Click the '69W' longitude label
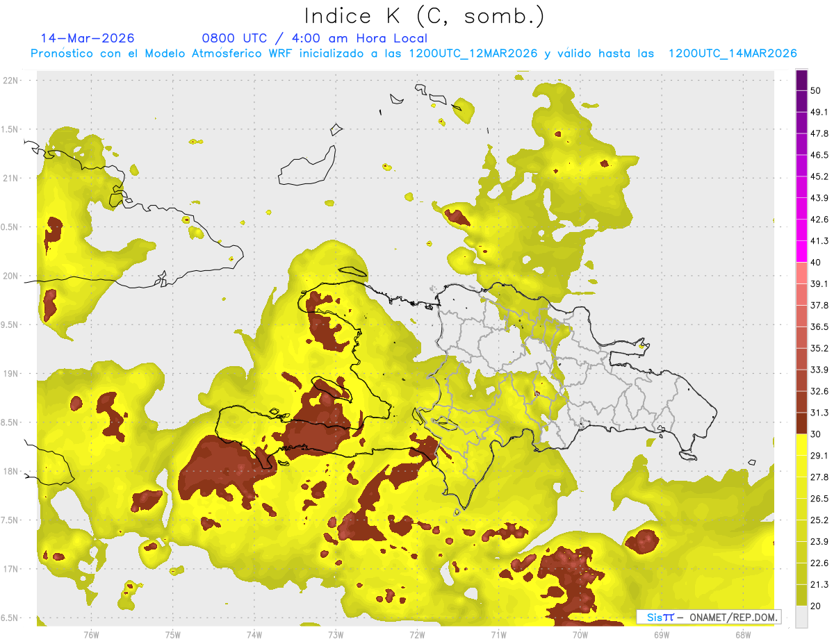Screen dimensions: 834x644 pyautogui.click(x=661, y=634)
